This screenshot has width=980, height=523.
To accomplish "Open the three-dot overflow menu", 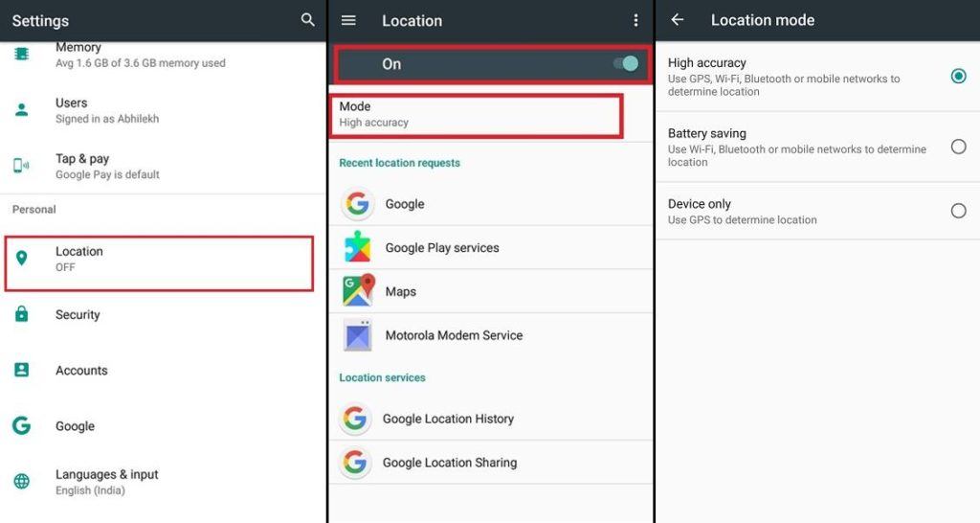I will (635, 20).
